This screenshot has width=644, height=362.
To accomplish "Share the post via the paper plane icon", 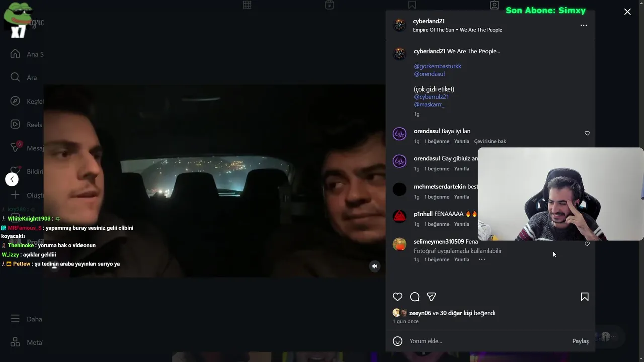I will [x=431, y=297].
